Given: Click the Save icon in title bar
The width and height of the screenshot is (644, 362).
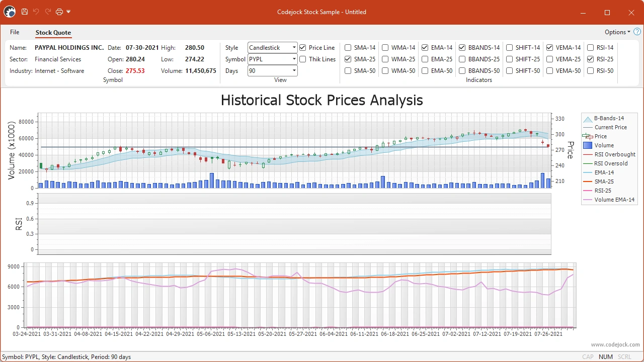Looking at the screenshot, I should click(24, 12).
